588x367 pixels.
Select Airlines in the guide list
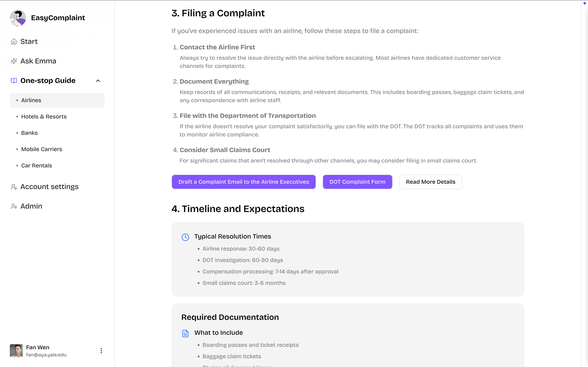pyautogui.click(x=31, y=100)
